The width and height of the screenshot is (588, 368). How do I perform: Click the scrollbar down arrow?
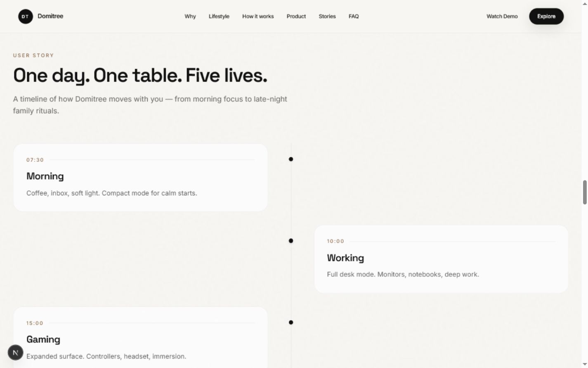click(x=585, y=364)
